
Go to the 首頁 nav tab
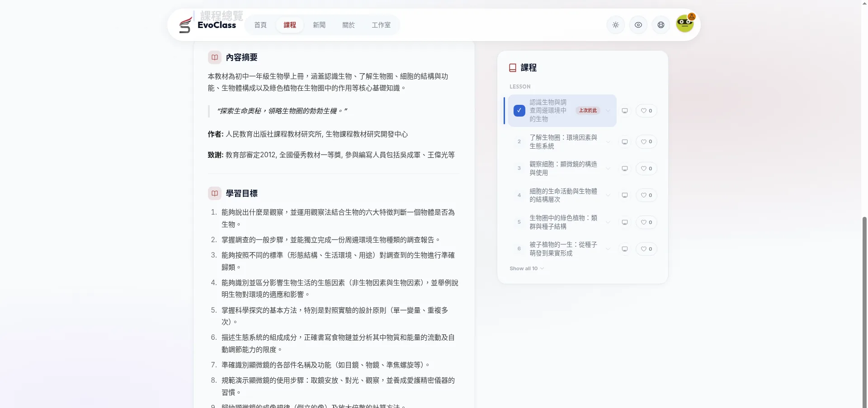pos(260,25)
